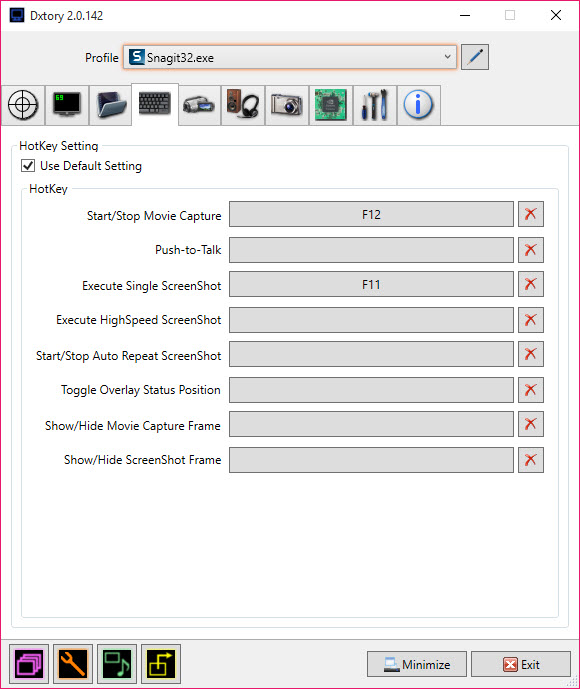The width and height of the screenshot is (580, 689).
Task: Click the Show/Hide ScreenShot Frame hotkey field
Action: point(371,460)
